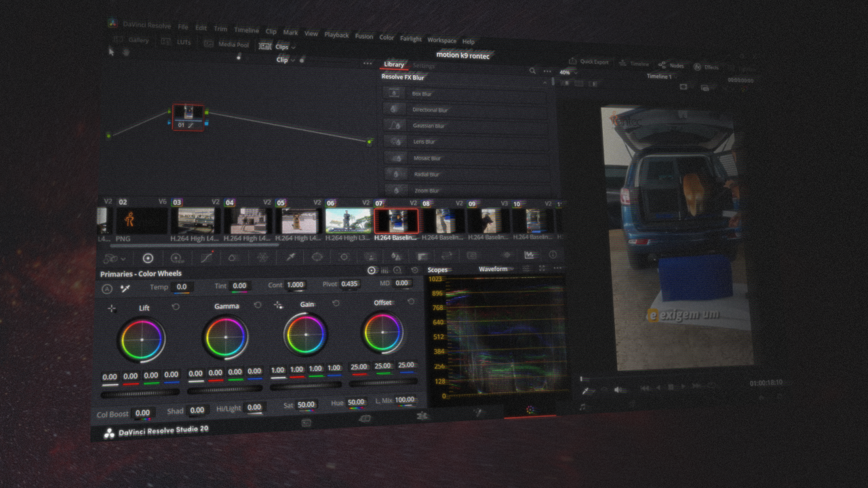Open the File menu
The image size is (868, 488).
(183, 27)
